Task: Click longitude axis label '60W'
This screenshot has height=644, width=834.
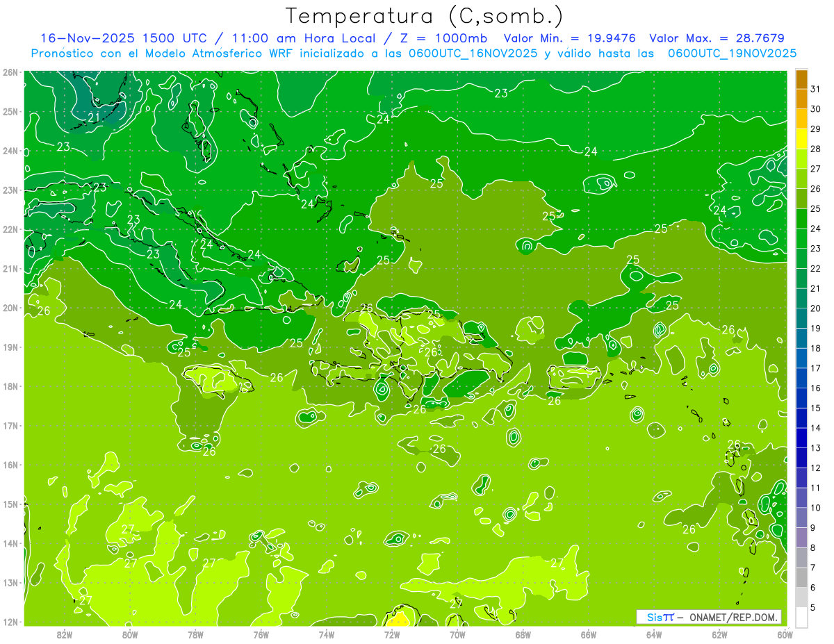Action: coord(785,634)
